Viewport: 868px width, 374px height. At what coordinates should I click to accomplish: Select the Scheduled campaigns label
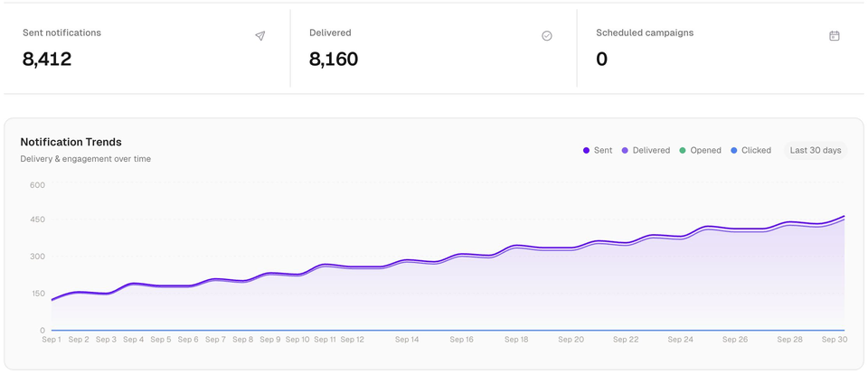(x=645, y=33)
